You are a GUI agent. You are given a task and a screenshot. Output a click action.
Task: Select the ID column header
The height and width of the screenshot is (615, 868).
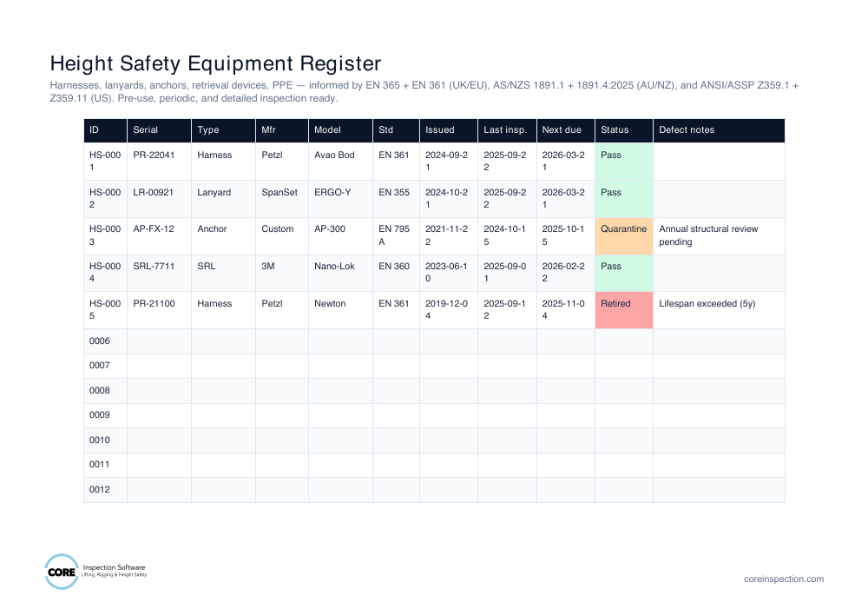tap(105, 130)
